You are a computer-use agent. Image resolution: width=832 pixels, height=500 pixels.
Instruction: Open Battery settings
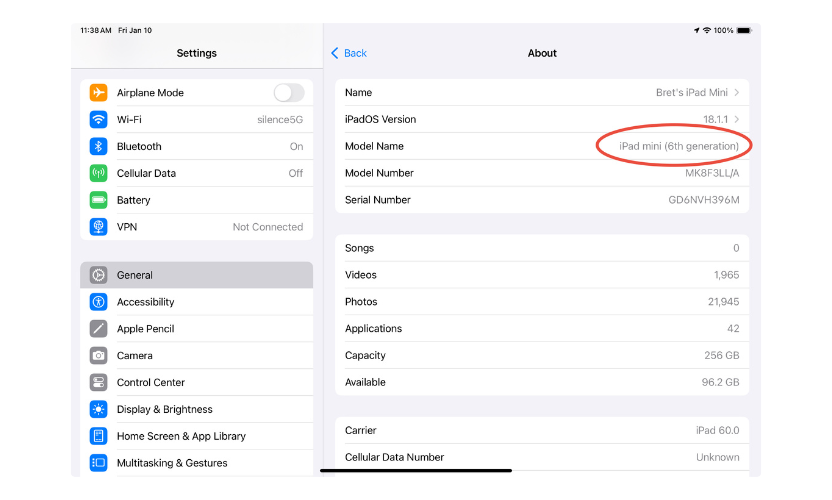(196, 200)
